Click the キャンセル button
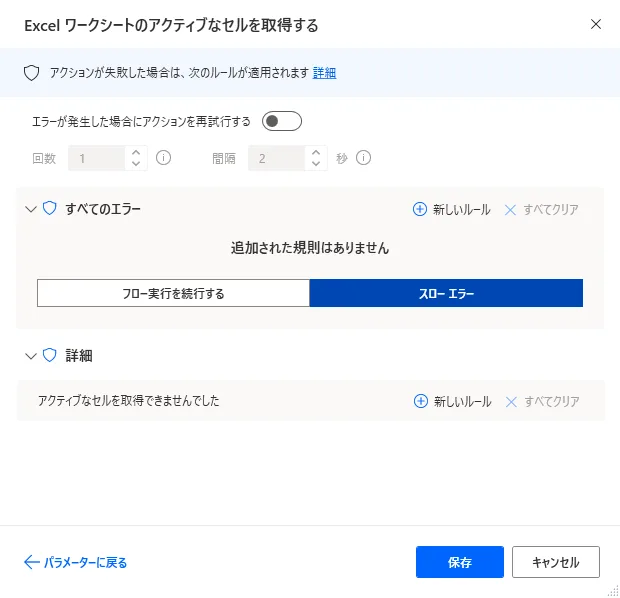This screenshot has height=598, width=620. coord(555,562)
